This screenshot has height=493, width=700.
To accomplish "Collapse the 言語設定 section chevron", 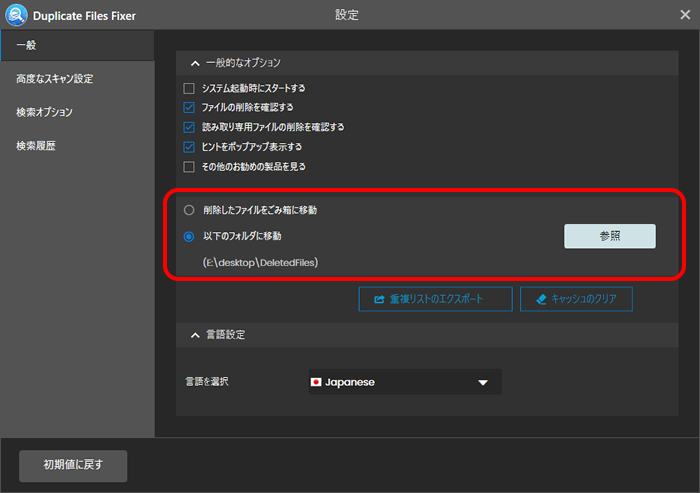I will [195, 335].
